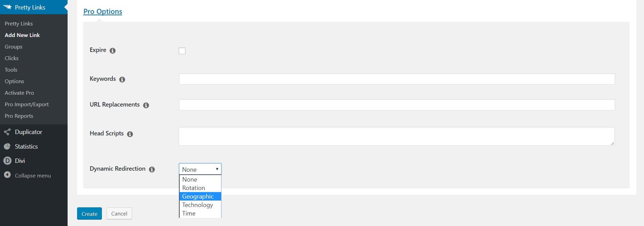The height and width of the screenshot is (226, 644).
Task: Click the Create button
Action: [89, 214]
